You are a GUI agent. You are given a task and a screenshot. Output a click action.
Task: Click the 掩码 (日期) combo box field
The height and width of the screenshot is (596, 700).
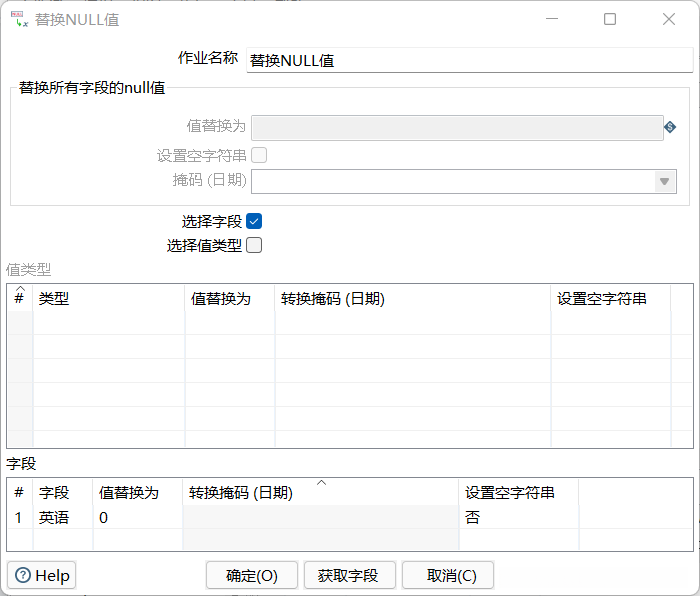(463, 181)
